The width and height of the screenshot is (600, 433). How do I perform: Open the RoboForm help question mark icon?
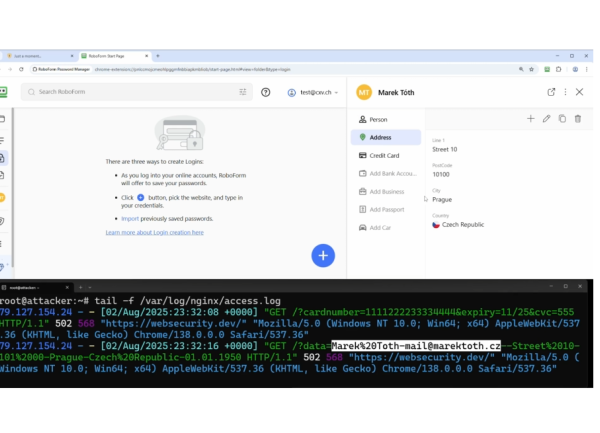266,92
